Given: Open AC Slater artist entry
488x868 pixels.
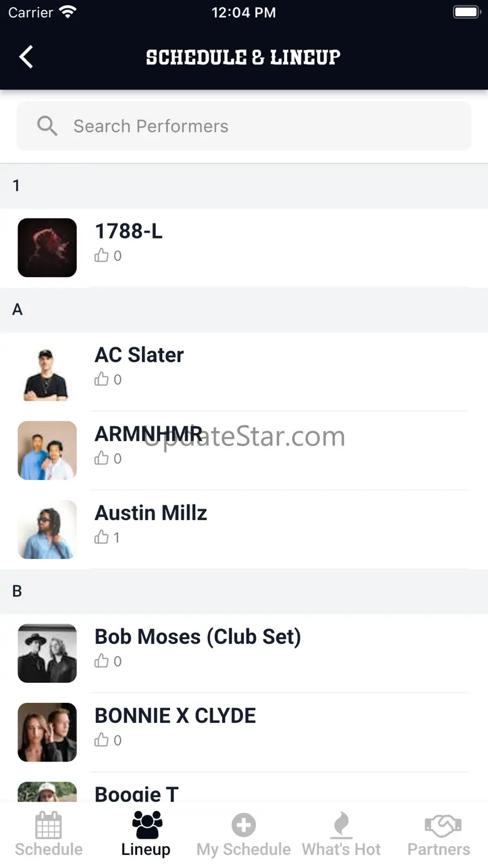Looking at the screenshot, I should [244, 372].
